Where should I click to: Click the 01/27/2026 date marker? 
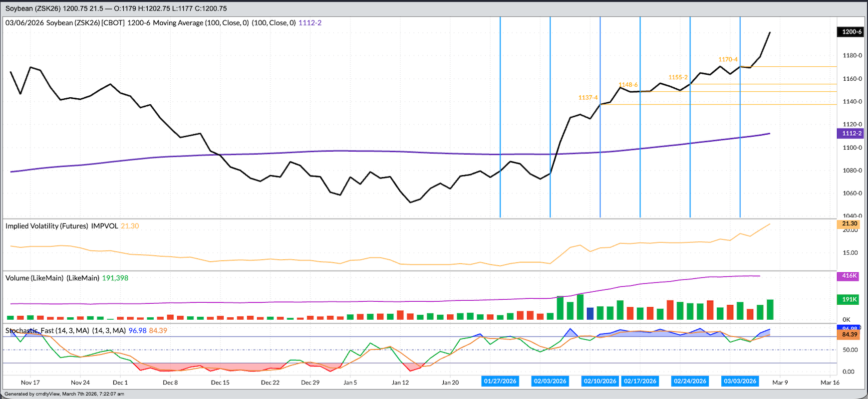[x=500, y=382]
